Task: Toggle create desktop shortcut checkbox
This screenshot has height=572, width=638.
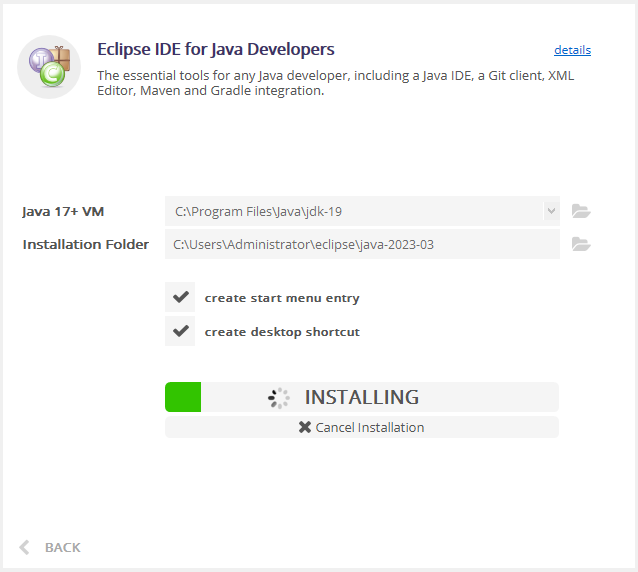Action: pyautogui.click(x=180, y=331)
